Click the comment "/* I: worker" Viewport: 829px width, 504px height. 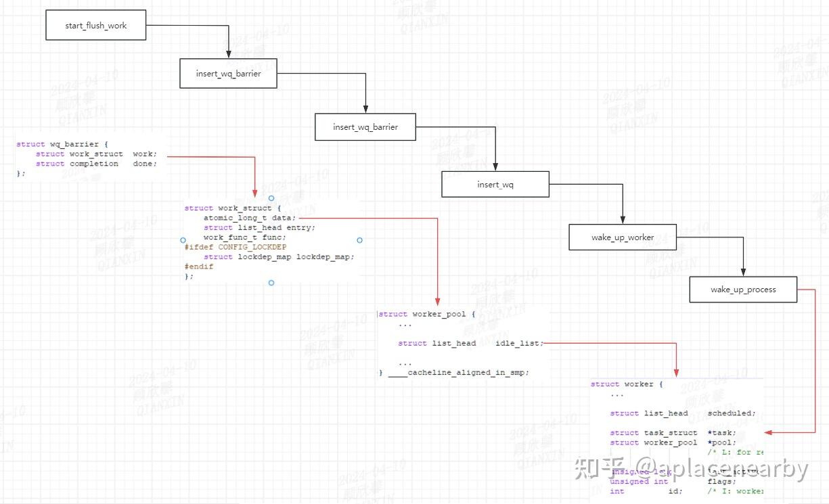[x=736, y=491]
